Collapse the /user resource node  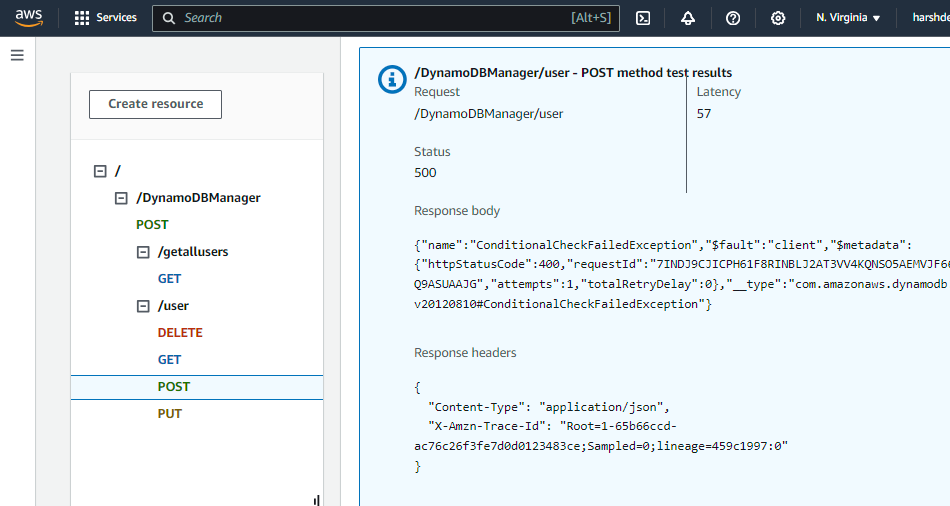[x=143, y=306]
